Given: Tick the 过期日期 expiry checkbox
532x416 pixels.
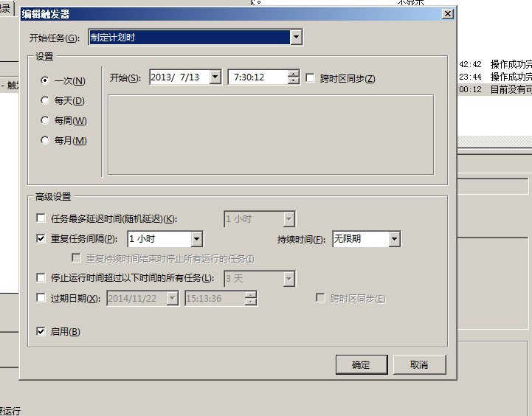Looking at the screenshot, I should click(41, 298).
